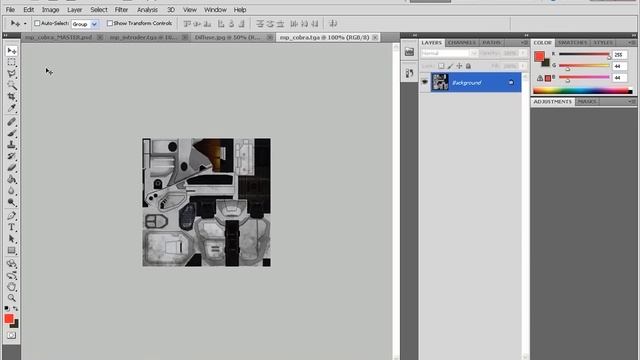Enable the Auto-Select checkbox
Screen dimensions: 640x360
coord(37,24)
